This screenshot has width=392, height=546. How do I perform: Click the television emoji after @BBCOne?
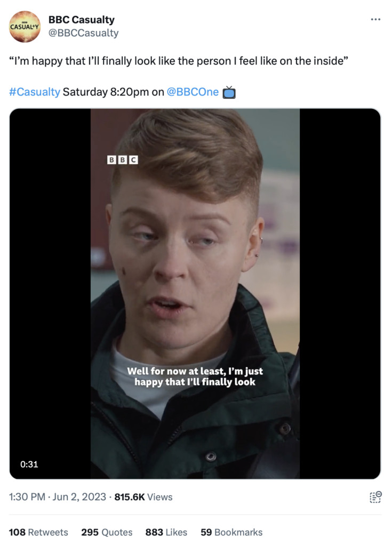pos(229,92)
